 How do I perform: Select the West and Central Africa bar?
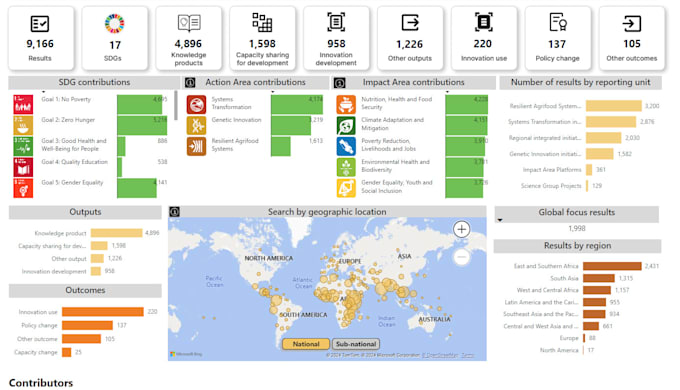click(x=597, y=290)
